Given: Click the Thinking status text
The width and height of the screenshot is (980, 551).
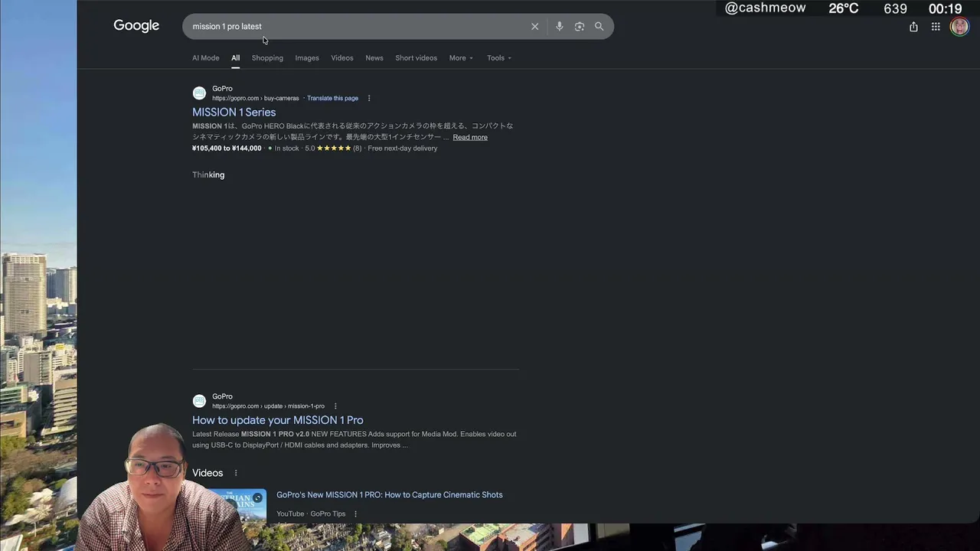Looking at the screenshot, I should click(x=208, y=175).
